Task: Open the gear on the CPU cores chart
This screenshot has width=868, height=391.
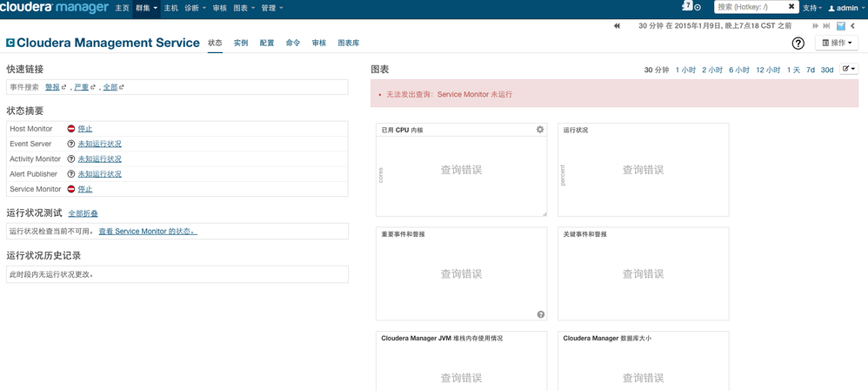Action: click(540, 129)
